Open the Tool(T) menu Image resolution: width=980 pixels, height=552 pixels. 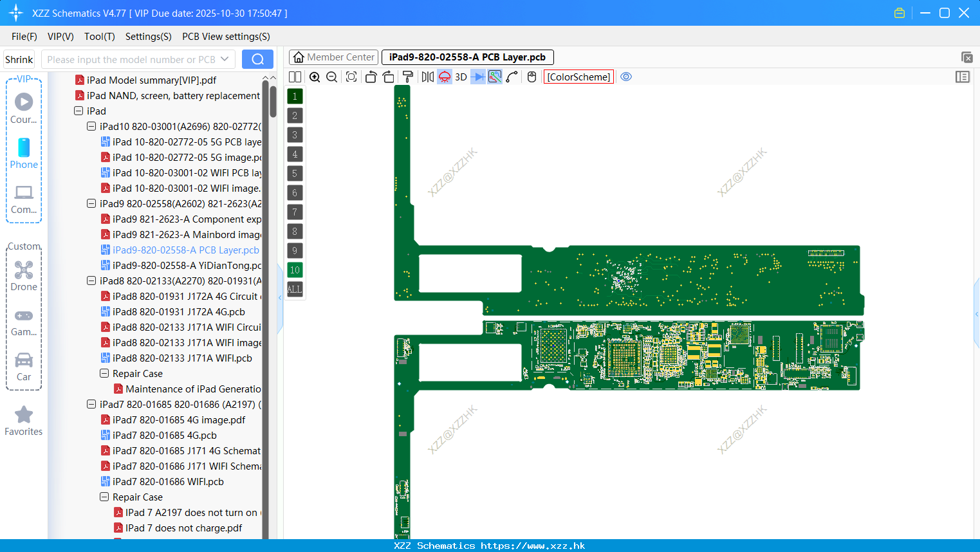[100, 37]
